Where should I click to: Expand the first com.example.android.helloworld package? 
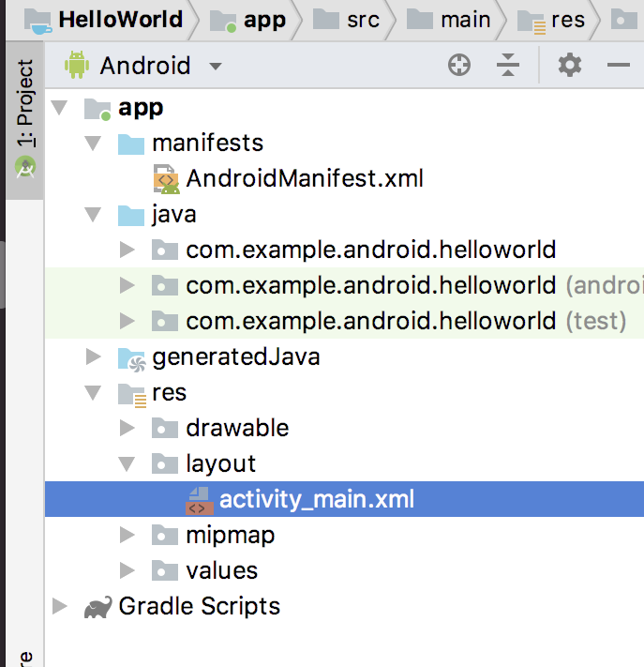pos(127,250)
